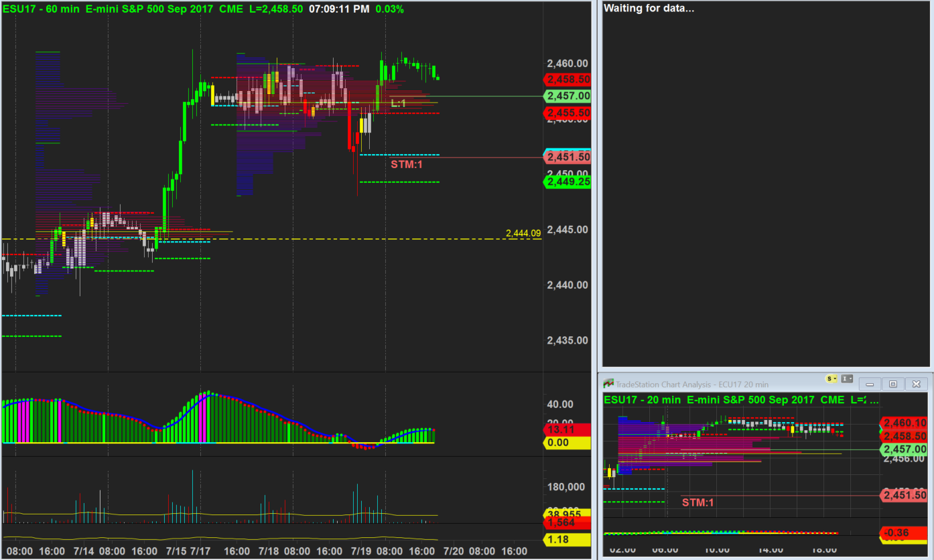Click the yellow 2,444.09 line label
The height and width of the screenshot is (560, 934).
[x=523, y=233]
